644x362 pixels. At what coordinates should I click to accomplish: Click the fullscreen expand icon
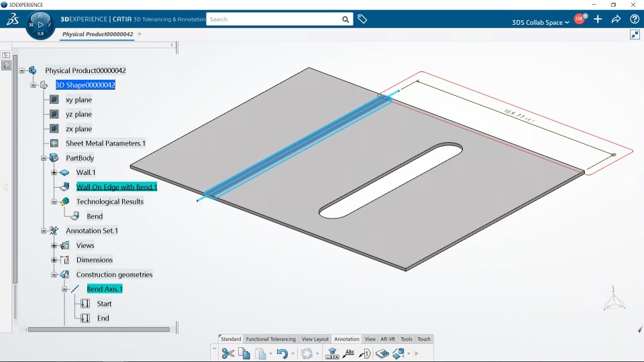click(x=635, y=34)
